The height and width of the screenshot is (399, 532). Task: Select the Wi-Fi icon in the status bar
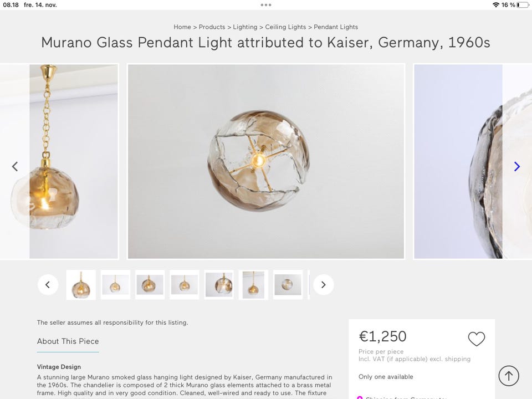[496, 4]
